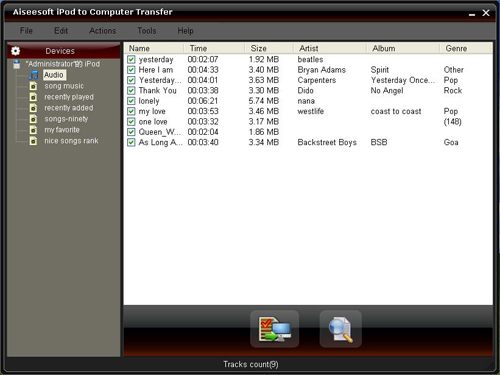Open the Help menu
The height and width of the screenshot is (375, 500).
point(185,31)
